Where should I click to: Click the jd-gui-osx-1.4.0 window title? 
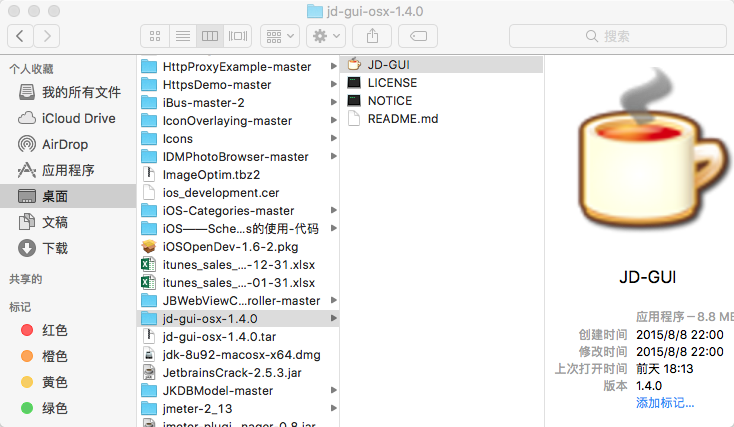point(374,11)
